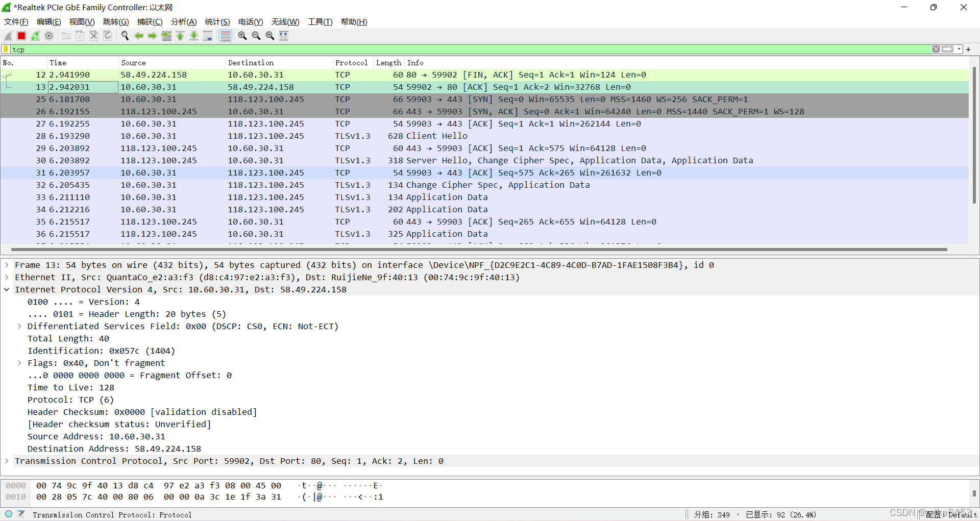Select packet 12 FIN, ACK row
Image resolution: width=980 pixels, height=521 pixels.
tap(484, 75)
